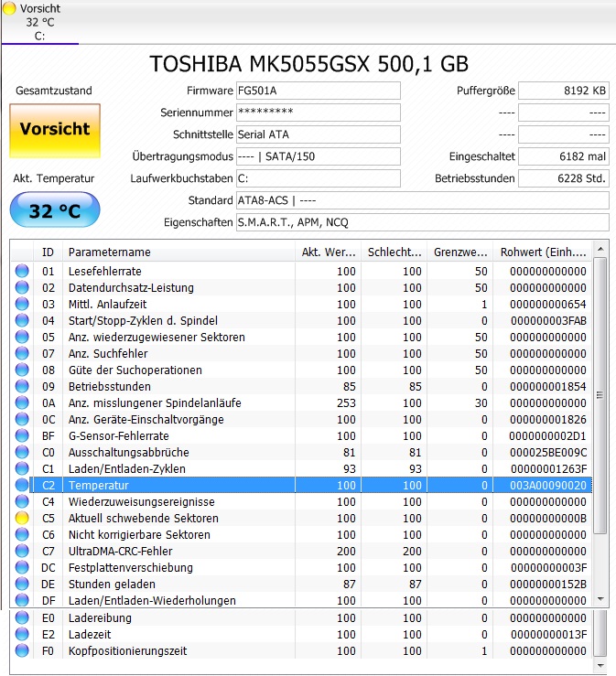Click the 32 °C temperature button
Viewport: 616px width, 676px height.
pos(55,210)
